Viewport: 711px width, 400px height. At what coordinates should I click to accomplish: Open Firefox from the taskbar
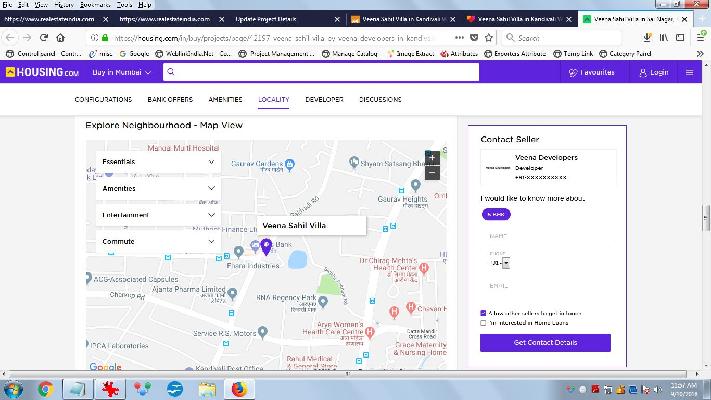(239, 389)
